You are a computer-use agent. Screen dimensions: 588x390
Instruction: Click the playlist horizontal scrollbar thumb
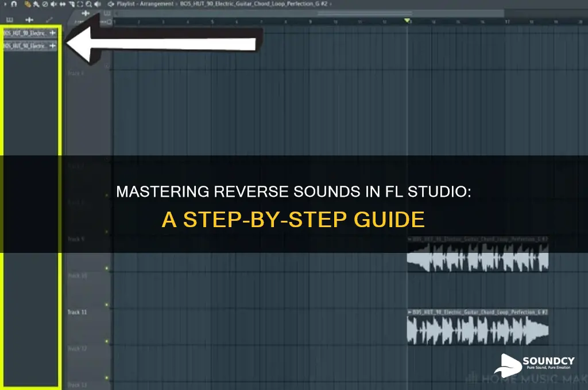365,13
